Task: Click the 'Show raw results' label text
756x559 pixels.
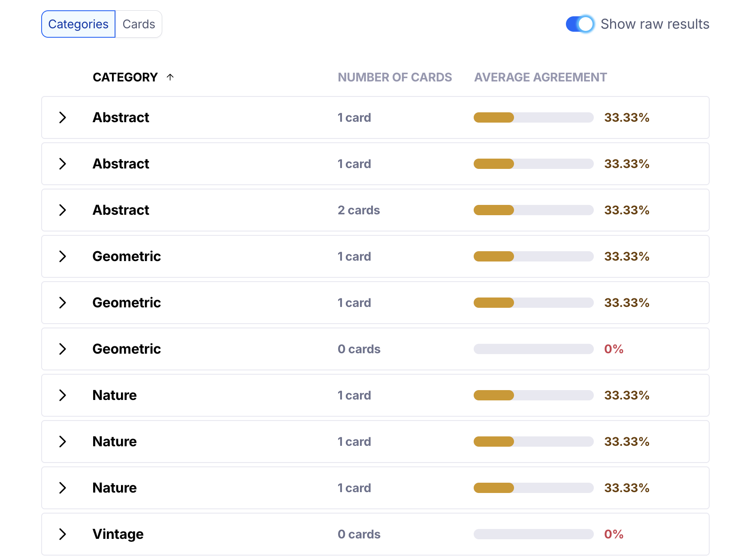Action: click(x=655, y=24)
